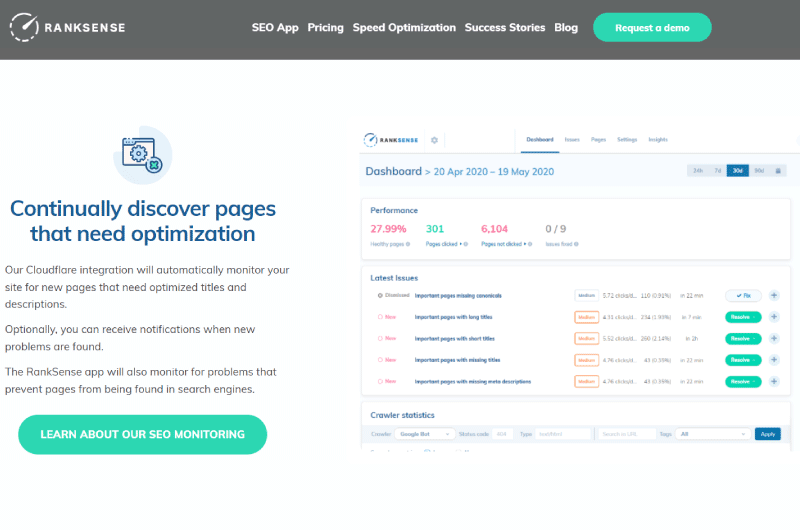This screenshot has width=800, height=530.
Task: Click plus icon on missing meta descriptions row
Action: 774,381
